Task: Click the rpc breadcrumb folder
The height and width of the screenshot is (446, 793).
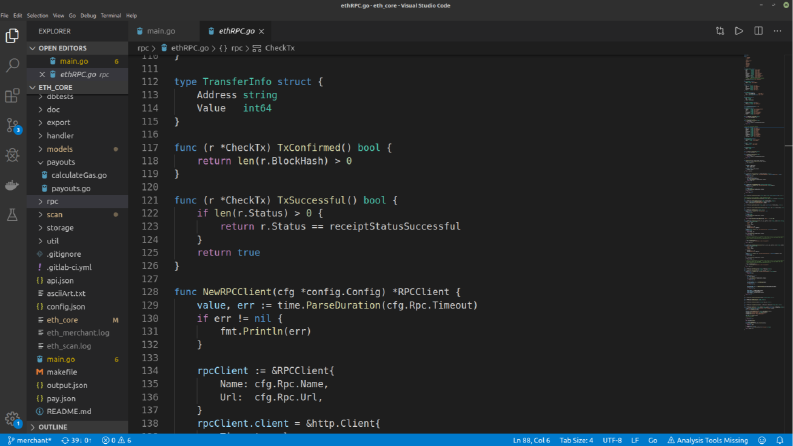Action: 143,48
